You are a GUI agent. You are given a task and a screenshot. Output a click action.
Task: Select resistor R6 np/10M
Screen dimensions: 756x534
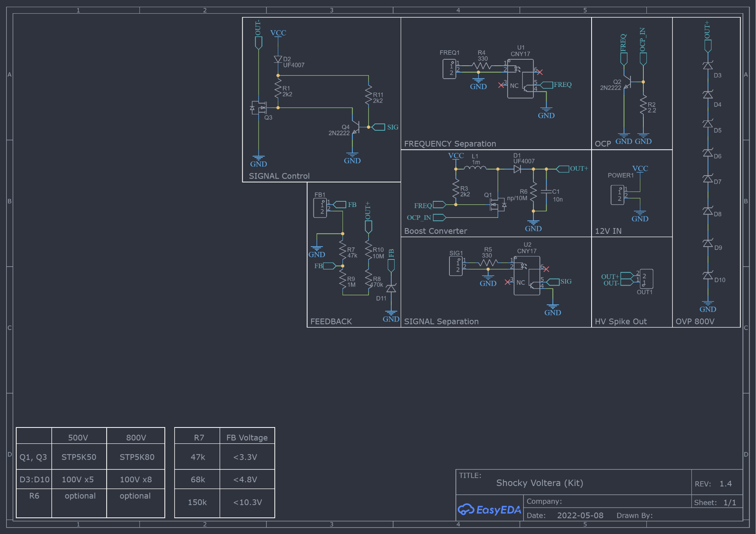click(533, 192)
